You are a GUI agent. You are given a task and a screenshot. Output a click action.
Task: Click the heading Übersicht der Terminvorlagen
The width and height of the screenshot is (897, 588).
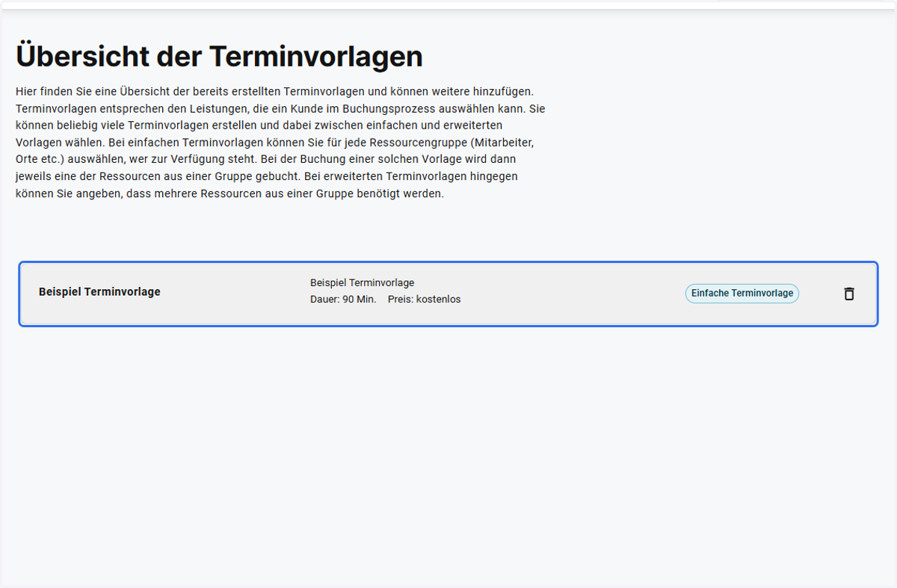pos(219,56)
